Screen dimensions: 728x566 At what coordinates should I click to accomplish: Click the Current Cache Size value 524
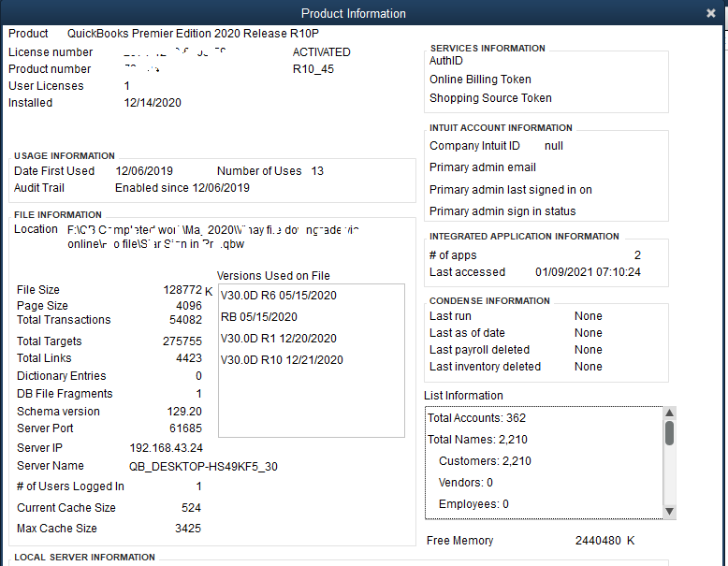(x=191, y=507)
